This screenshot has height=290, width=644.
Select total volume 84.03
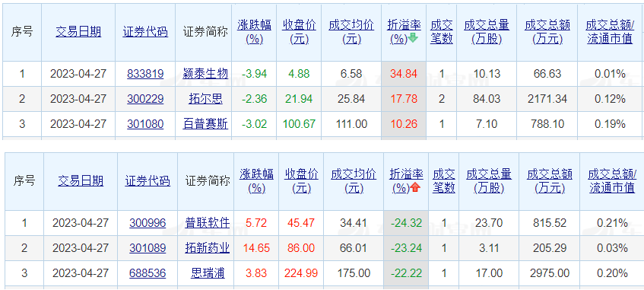487,99
